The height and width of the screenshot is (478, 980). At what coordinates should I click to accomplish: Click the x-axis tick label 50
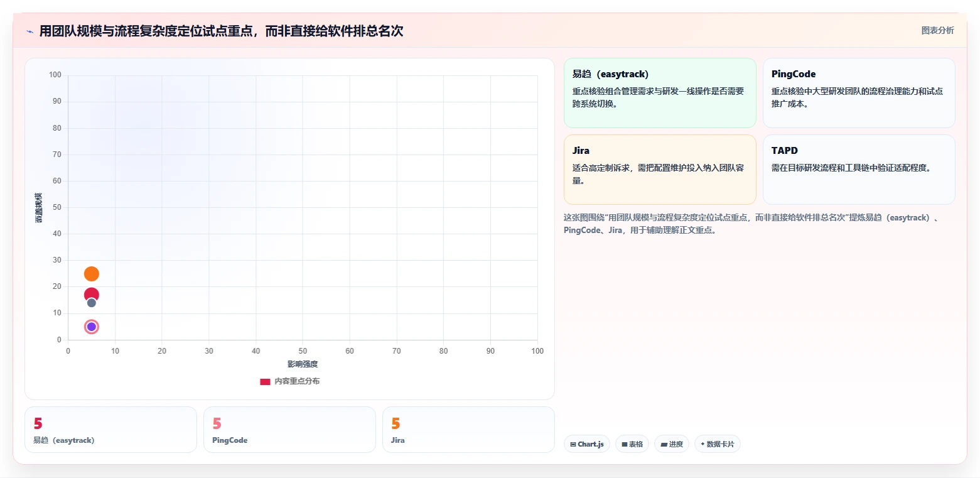click(x=303, y=350)
